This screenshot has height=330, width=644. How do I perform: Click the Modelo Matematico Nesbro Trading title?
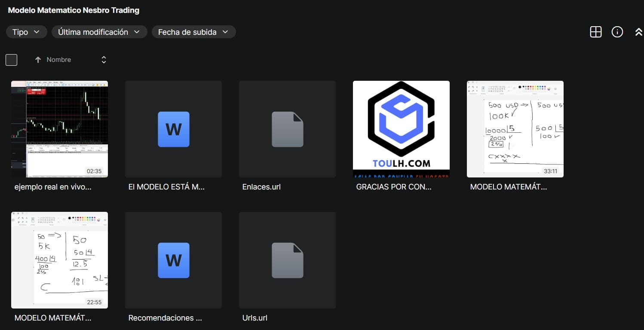[74, 10]
